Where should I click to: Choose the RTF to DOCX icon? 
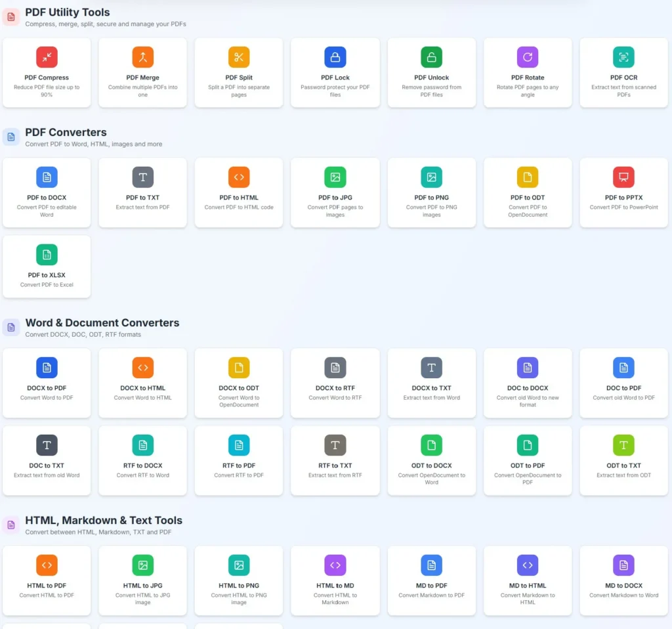click(142, 445)
